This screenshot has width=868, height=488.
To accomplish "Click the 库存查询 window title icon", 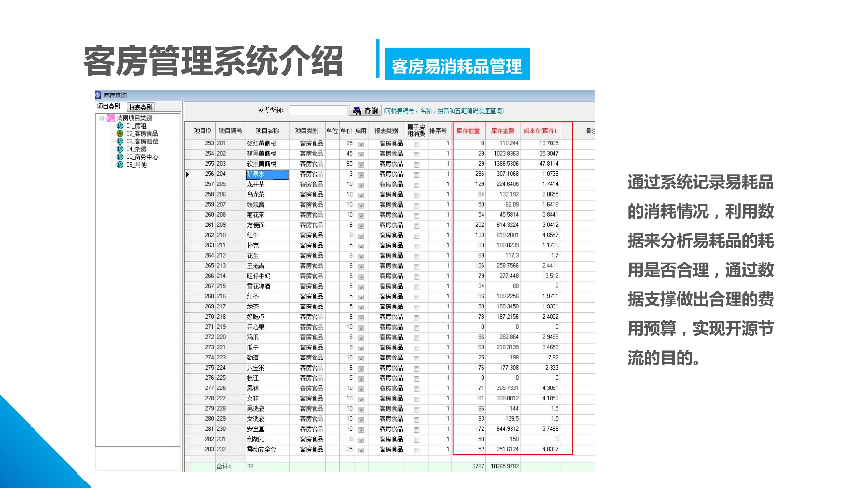I will [x=98, y=95].
